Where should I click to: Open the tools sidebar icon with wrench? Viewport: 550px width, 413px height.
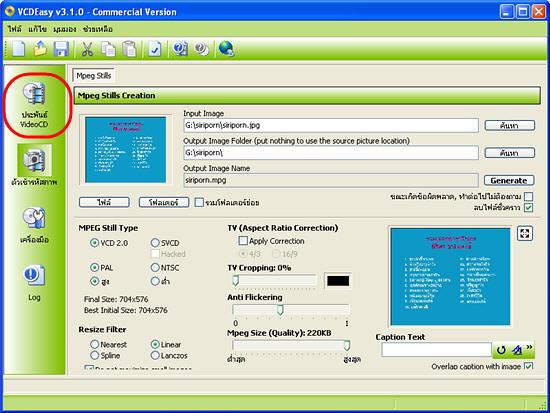point(34,225)
